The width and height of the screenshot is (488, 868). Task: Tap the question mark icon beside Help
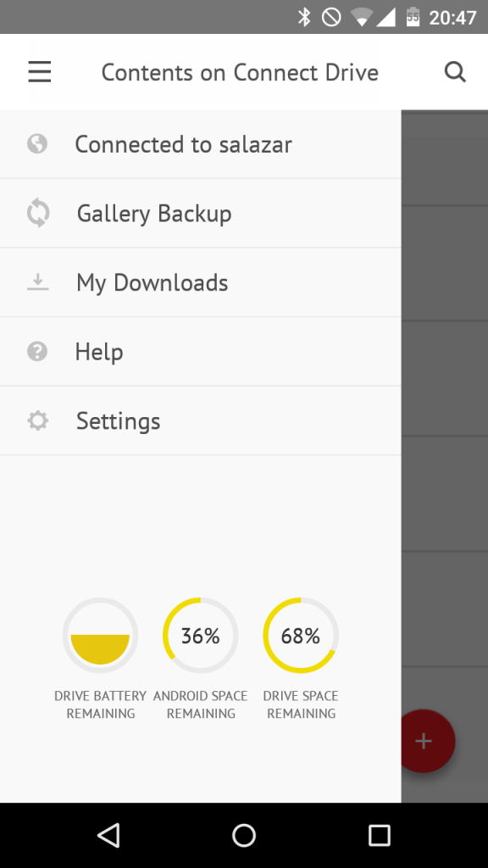(37, 351)
